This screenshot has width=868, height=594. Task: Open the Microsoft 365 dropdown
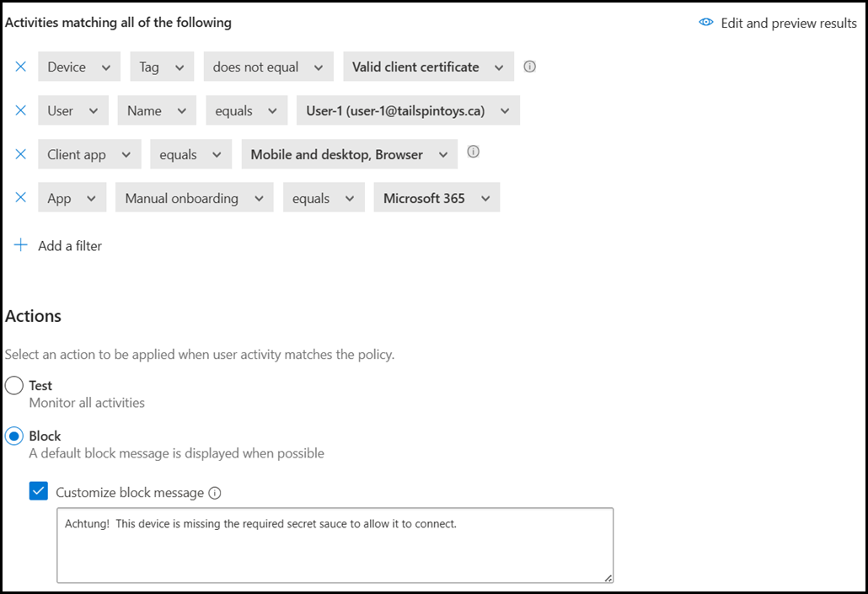pyautogui.click(x=437, y=197)
